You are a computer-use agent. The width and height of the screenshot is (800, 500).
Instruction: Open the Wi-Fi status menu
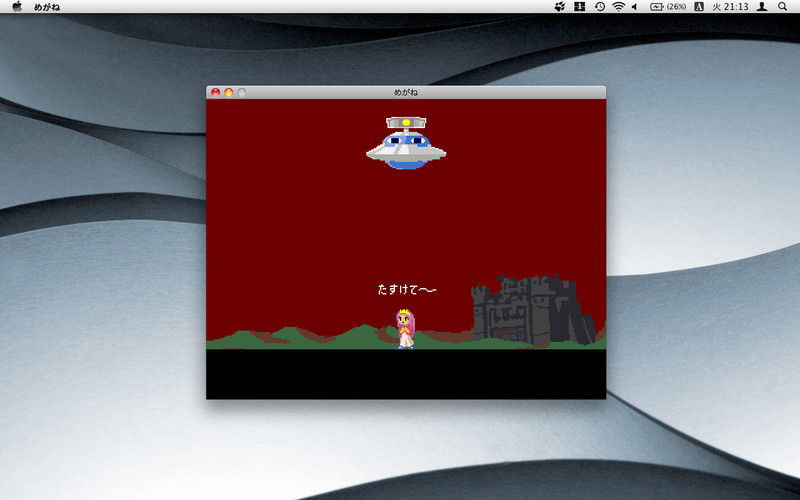(618, 7)
